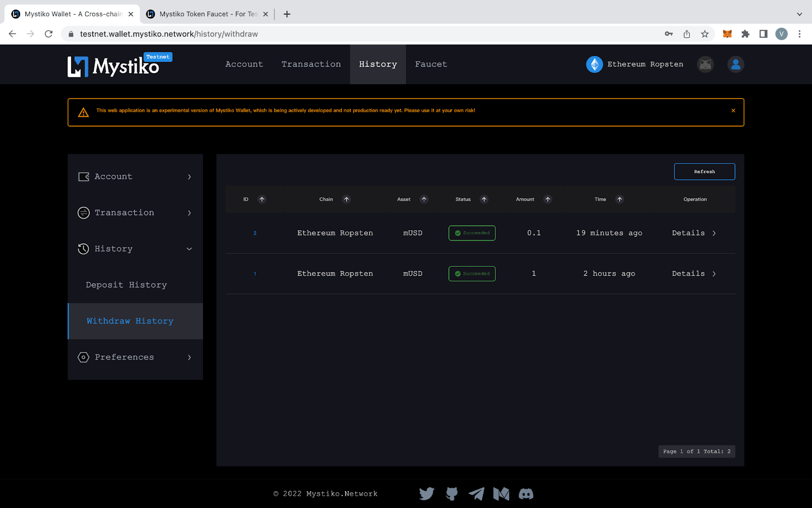
Task: Open Mystiko Medium link in footer
Action: [501, 494]
